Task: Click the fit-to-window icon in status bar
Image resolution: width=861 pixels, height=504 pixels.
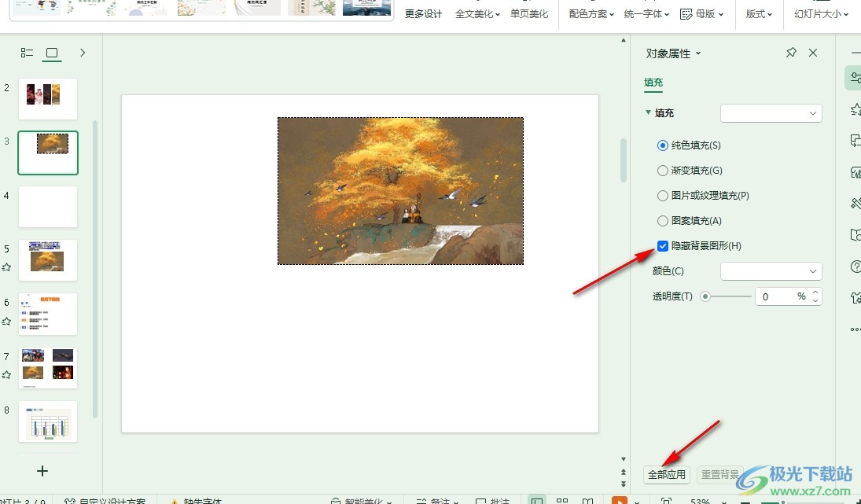Action: pyautogui.click(x=666, y=501)
